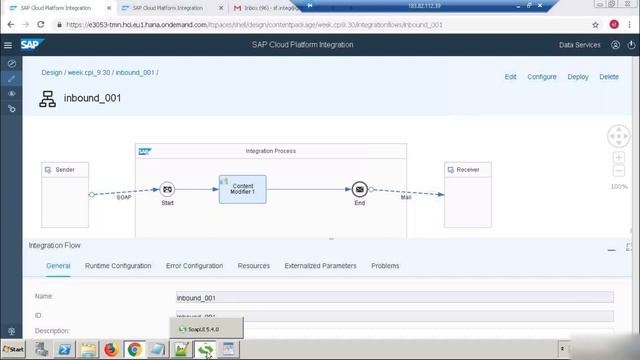Select the SOAP sender connection label

pos(124,197)
